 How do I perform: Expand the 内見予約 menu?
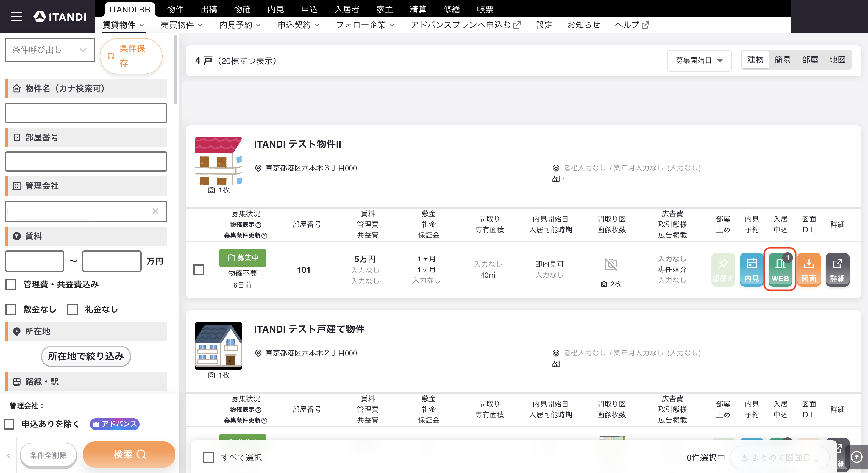tap(240, 25)
